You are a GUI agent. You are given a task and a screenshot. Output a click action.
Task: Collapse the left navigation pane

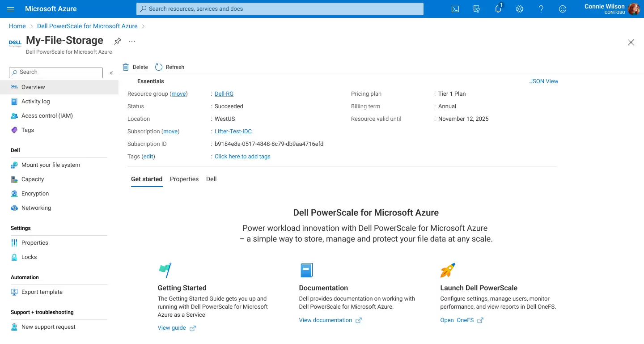111,72
